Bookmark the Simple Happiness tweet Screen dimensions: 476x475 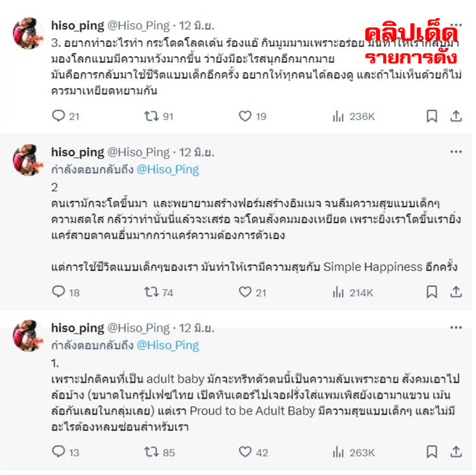pyautogui.click(x=432, y=292)
